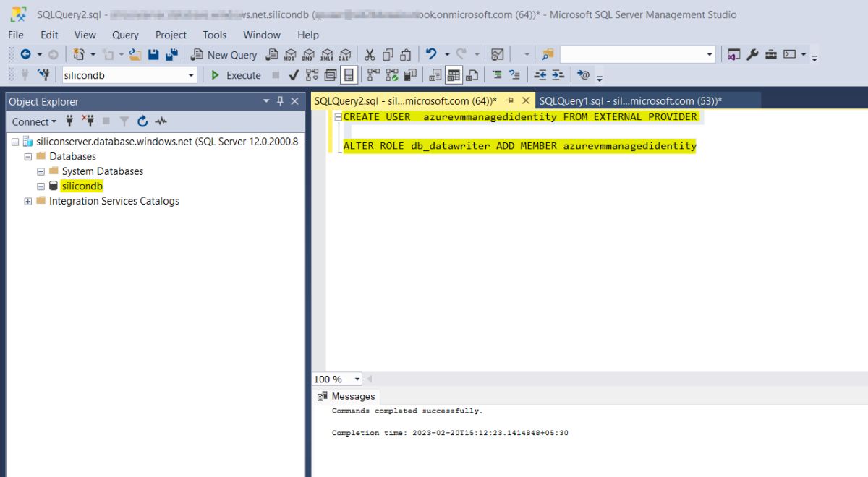Click the Parse checkmark icon
868x477 pixels.
(x=294, y=74)
